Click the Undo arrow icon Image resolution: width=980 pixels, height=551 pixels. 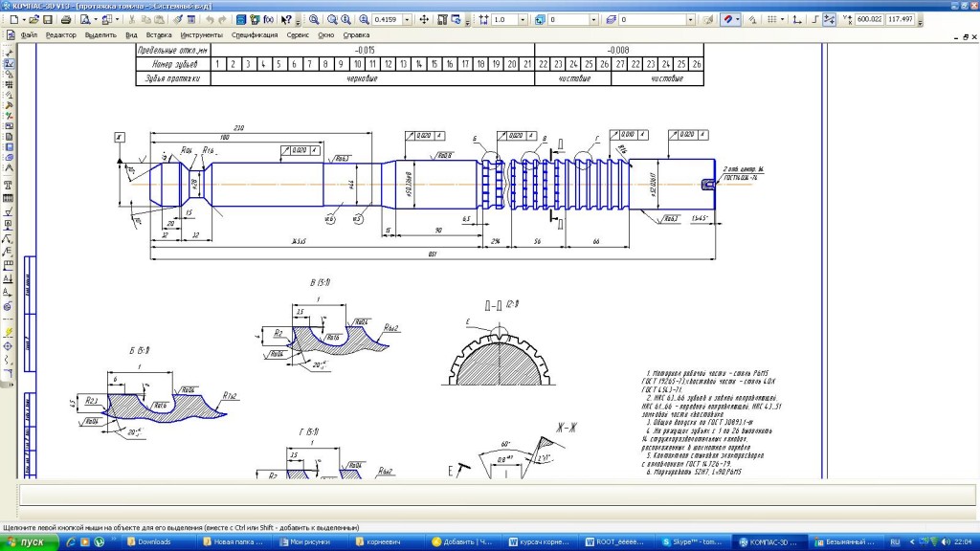coord(210,20)
